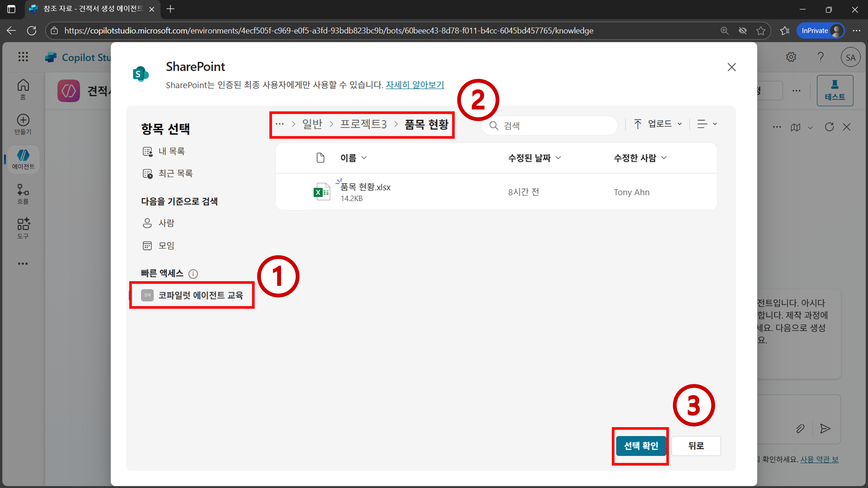Close the SharePoint dialog with X icon
Screen dimensions: 868x488
point(731,67)
